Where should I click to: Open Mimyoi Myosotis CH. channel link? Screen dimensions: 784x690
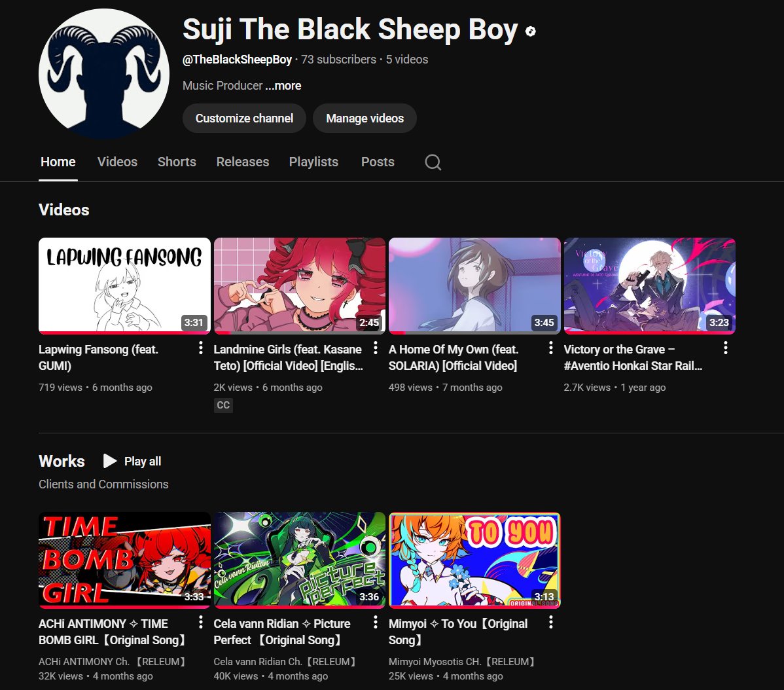click(461, 661)
